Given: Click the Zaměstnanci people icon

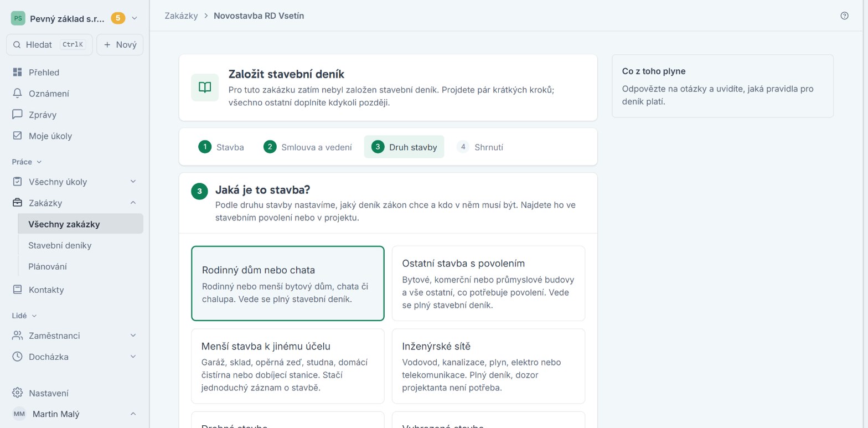Looking at the screenshot, I should pyautogui.click(x=17, y=335).
